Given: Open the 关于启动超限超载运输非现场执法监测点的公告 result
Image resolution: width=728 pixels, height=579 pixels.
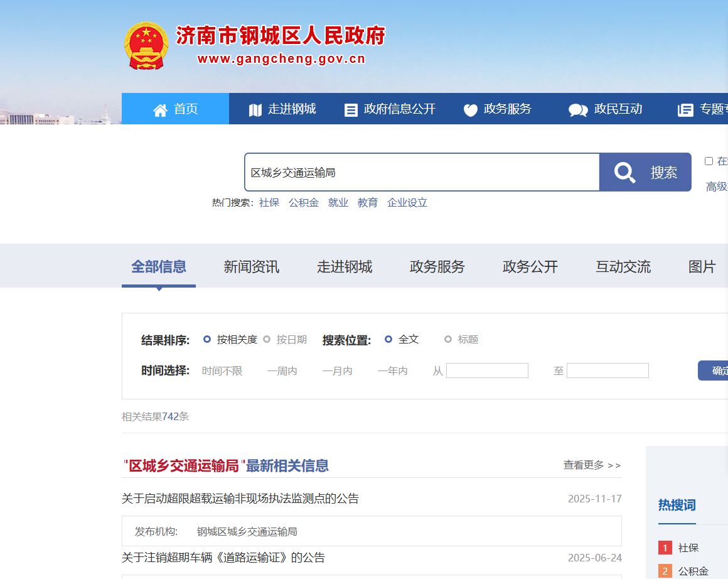Looking at the screenshot, I should coord(240,499).
